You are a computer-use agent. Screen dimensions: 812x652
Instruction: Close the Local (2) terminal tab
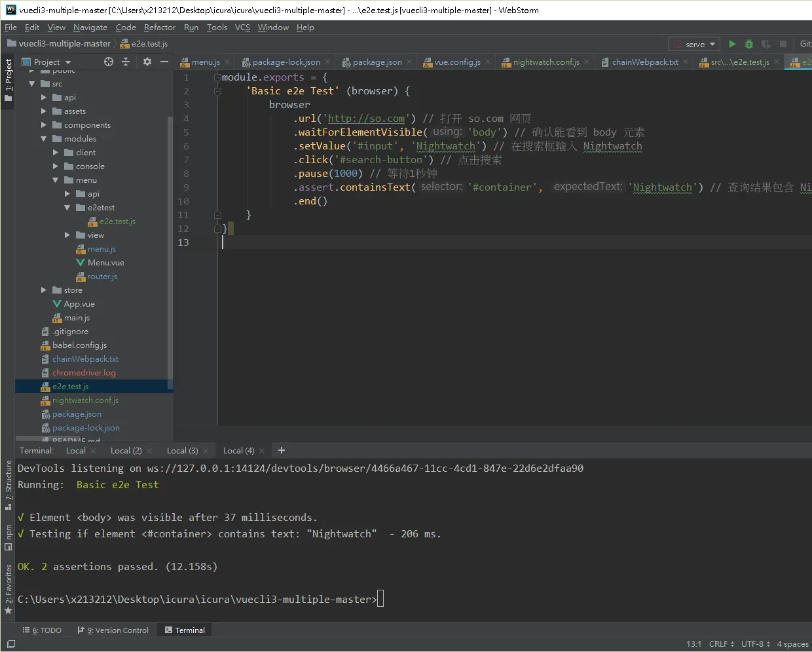pos(149,451)
